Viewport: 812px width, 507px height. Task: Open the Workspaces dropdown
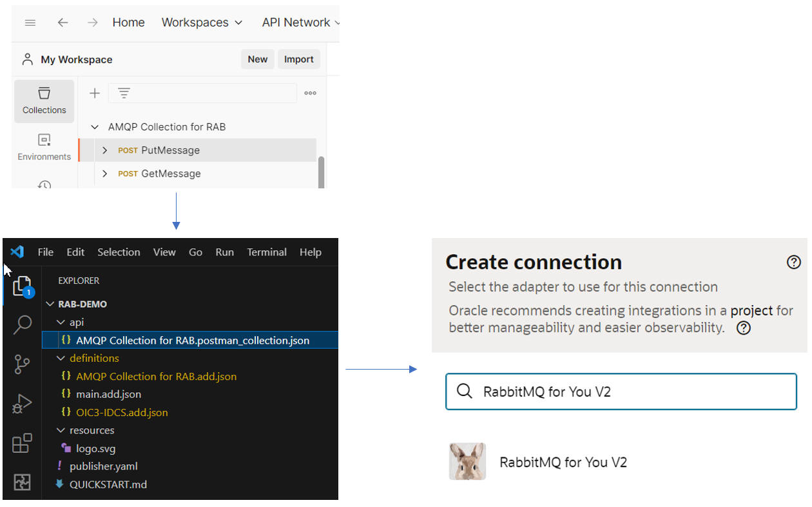[202, 23]
